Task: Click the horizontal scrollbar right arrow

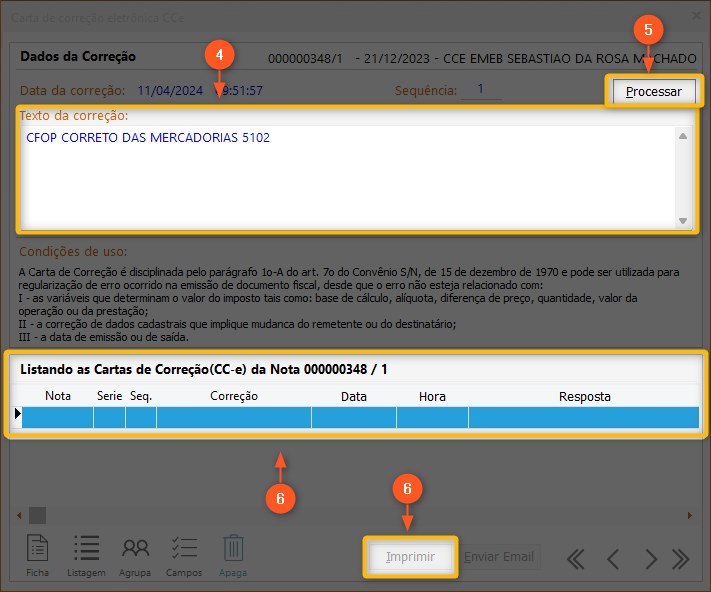Action: point(689,516)
